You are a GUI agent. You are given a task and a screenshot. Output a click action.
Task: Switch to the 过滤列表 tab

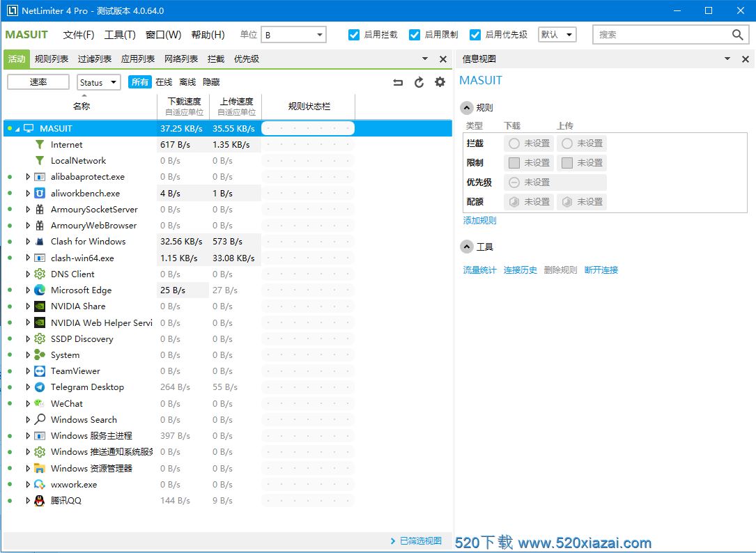[x=95, y=59]
